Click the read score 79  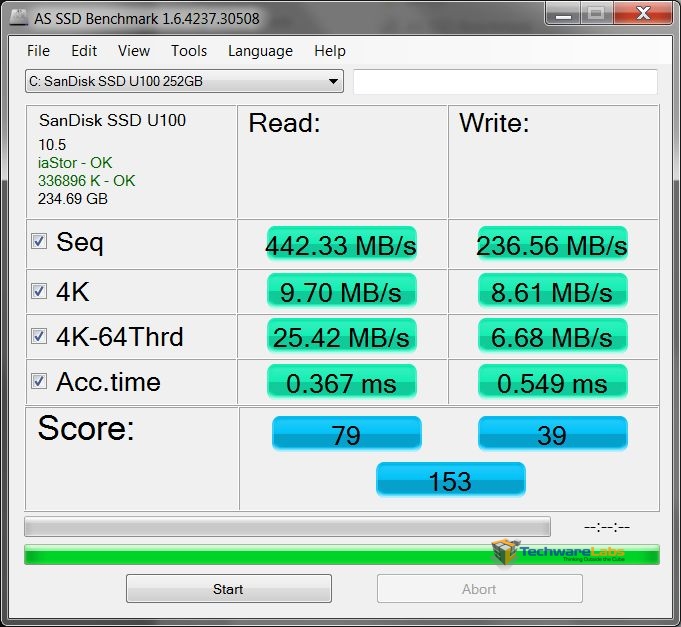[347, 433]
